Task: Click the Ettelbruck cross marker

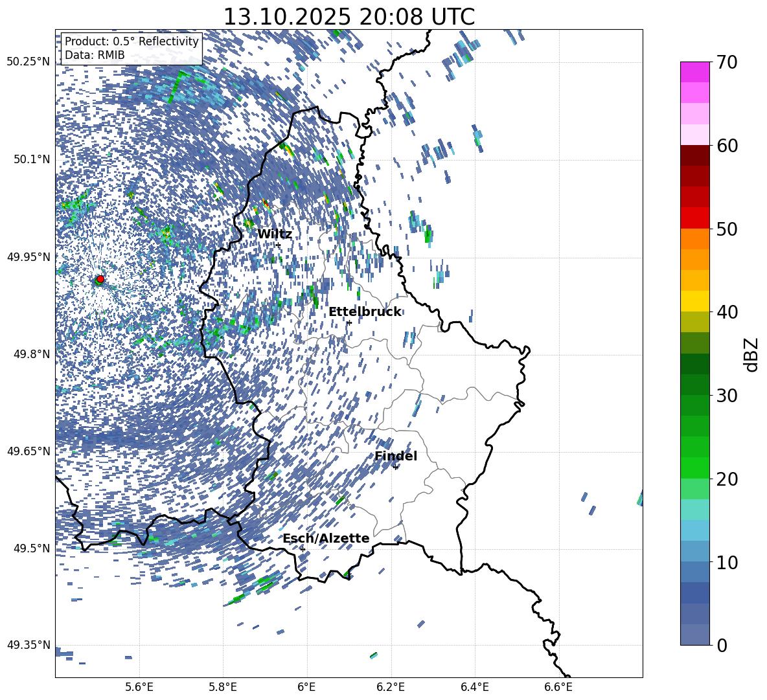Action: pos(349,322)
